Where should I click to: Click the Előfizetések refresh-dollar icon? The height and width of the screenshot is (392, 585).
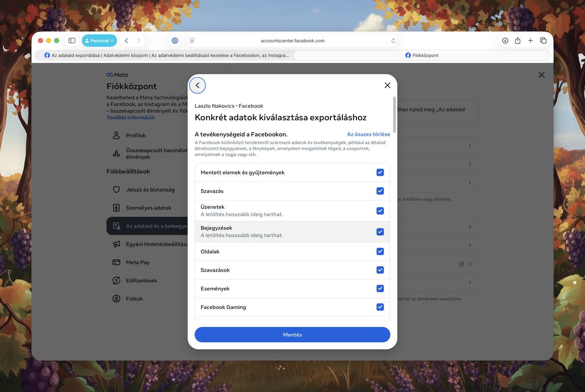coord(117,280)
